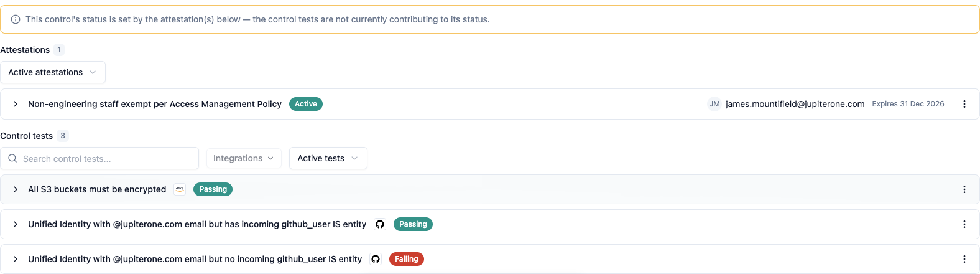980x274 pixels.
Task: Open kebab menu for S3 buckets test
Action: click(x=964, y=189)
